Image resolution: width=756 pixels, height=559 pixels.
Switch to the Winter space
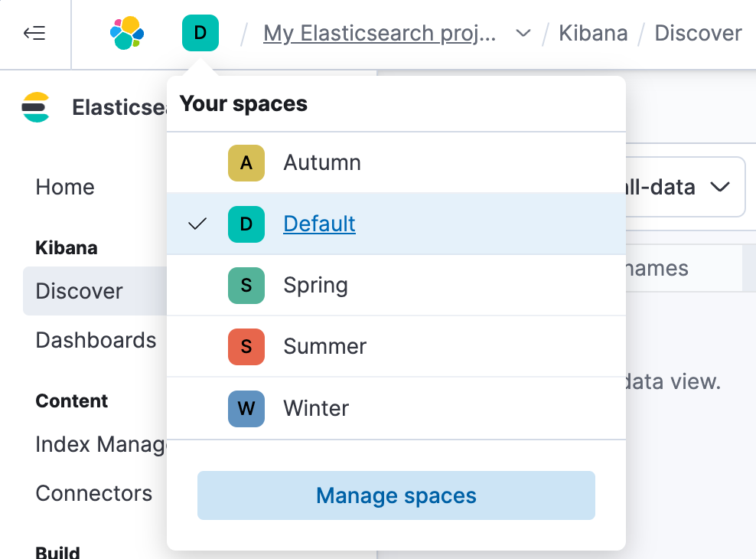(x=316, y=408)
